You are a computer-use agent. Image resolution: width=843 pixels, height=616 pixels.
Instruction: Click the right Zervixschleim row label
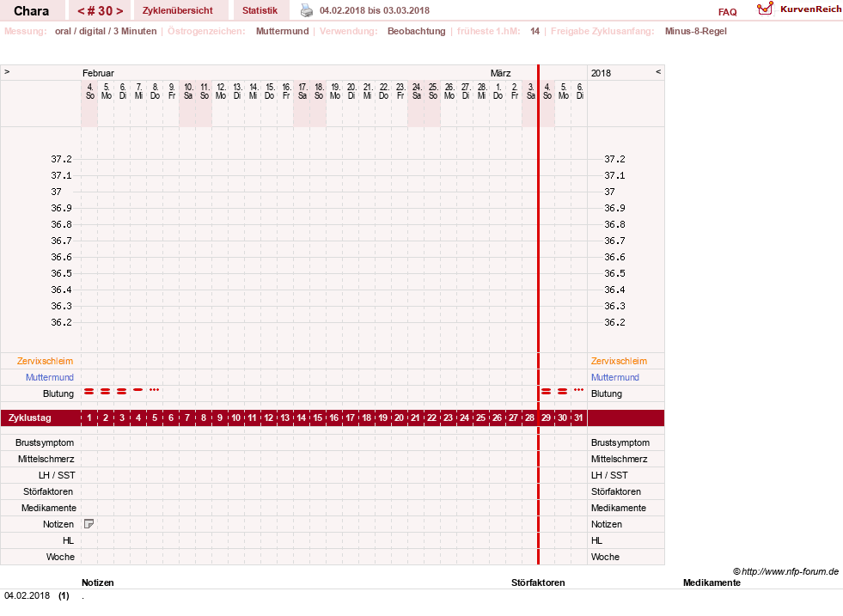pos(619,361)
